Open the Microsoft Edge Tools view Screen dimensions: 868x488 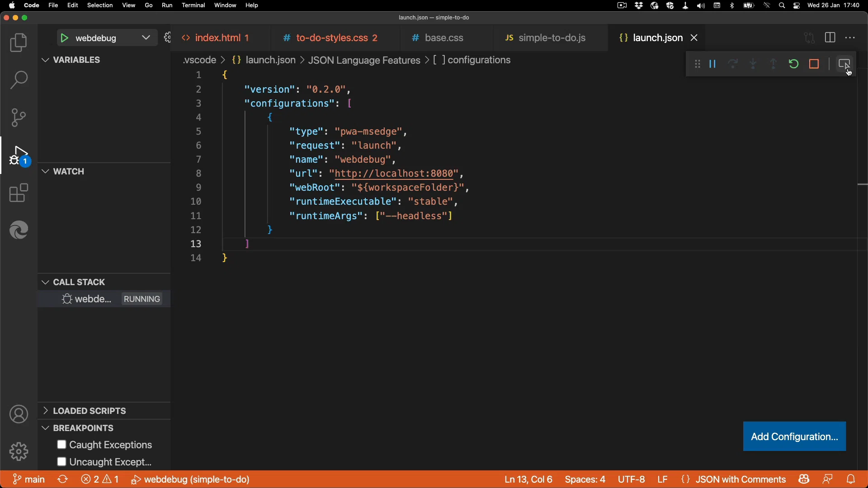click(x=19, y=230)
